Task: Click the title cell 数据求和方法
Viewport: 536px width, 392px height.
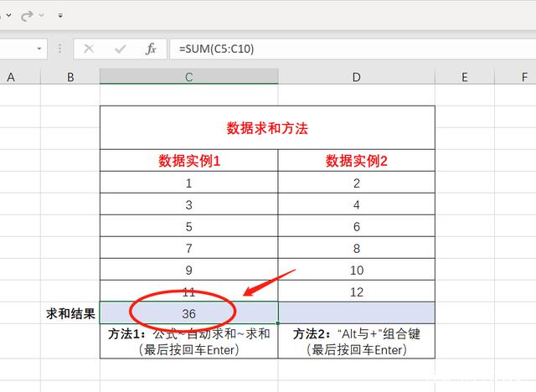Action: pos(267,128)
